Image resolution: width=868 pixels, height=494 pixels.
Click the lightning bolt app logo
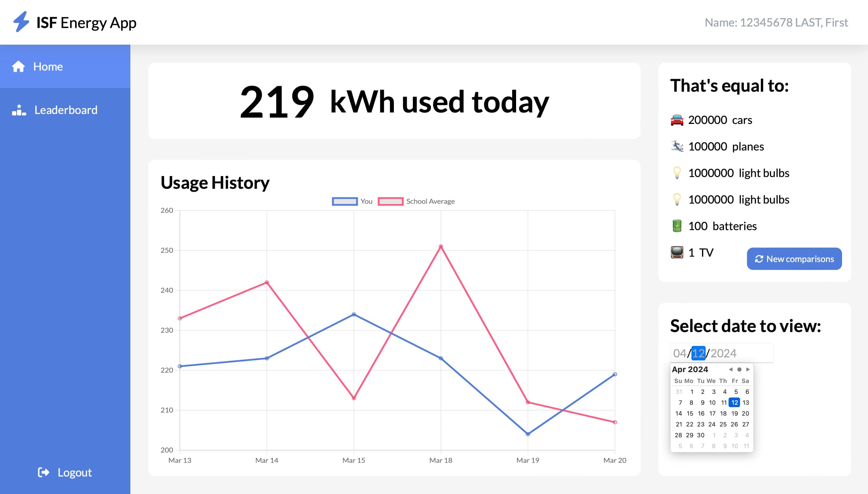(x=21, y=22)
